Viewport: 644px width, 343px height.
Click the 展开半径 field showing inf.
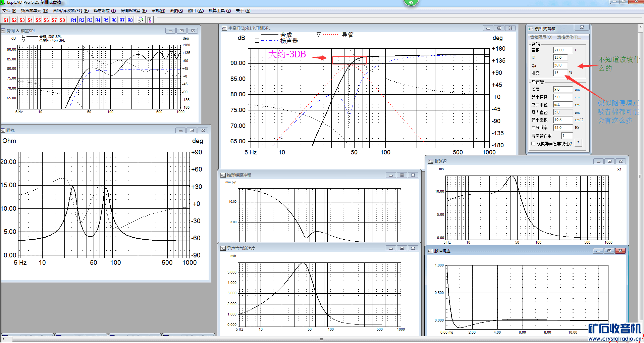click(563, 105)
